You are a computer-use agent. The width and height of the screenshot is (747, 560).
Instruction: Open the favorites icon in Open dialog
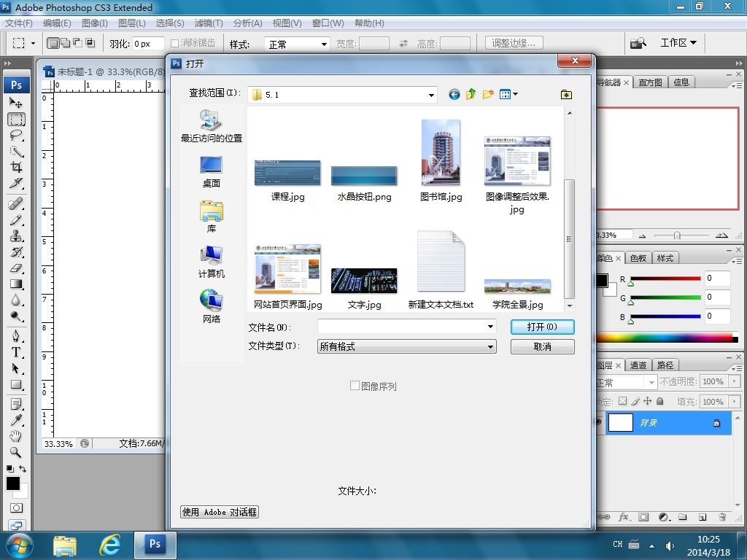click(x=566, y=95)
